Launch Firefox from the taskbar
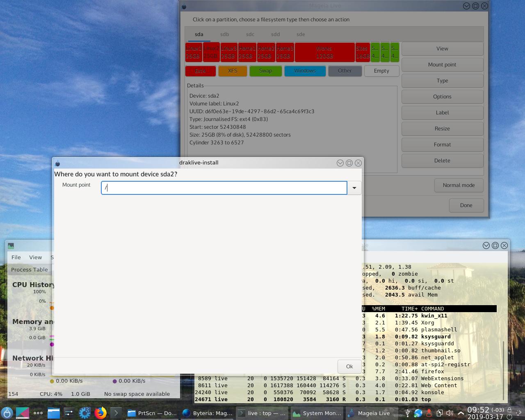Image resolution: width=525 pixels, height=420 pixels. (100, 413)
